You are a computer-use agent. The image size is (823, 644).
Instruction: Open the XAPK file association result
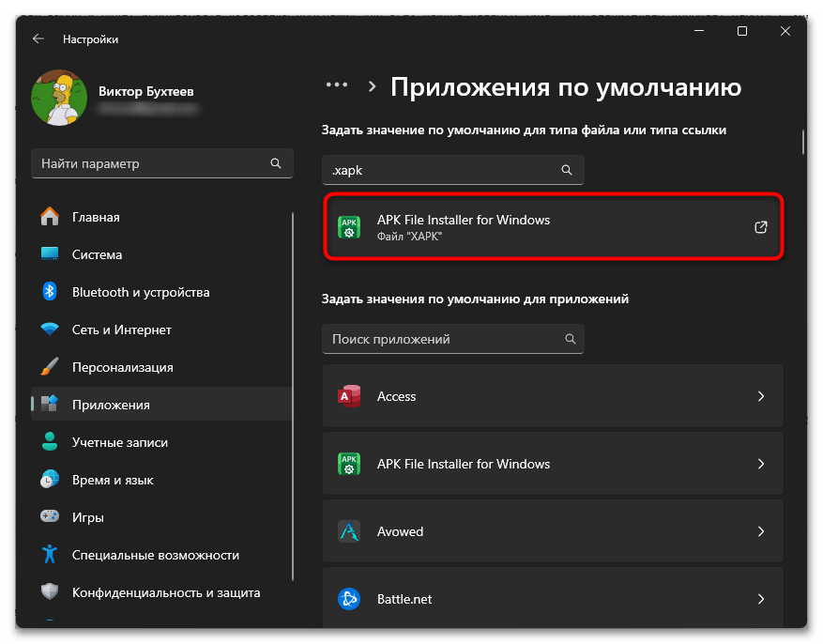click(x=554, y=227)
